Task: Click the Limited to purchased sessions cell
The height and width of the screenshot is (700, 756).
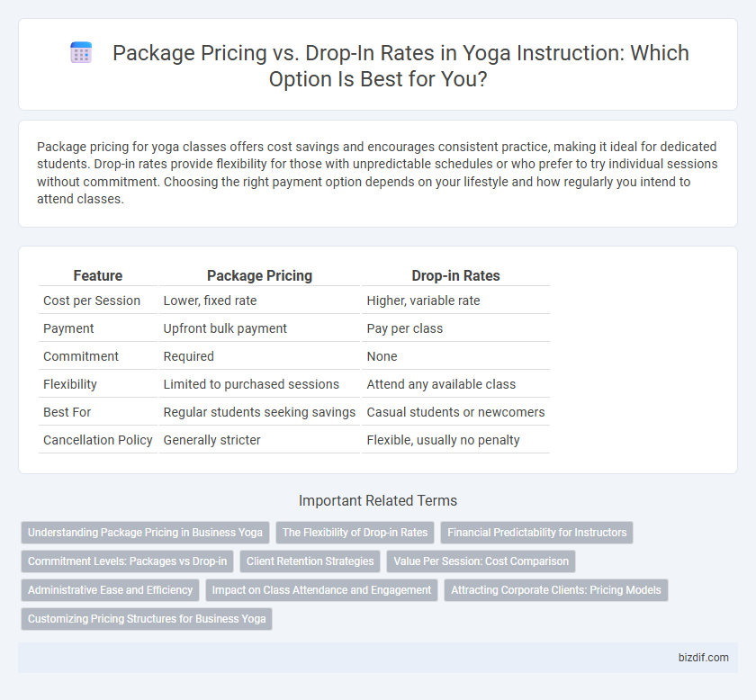Action: point(259,384)
